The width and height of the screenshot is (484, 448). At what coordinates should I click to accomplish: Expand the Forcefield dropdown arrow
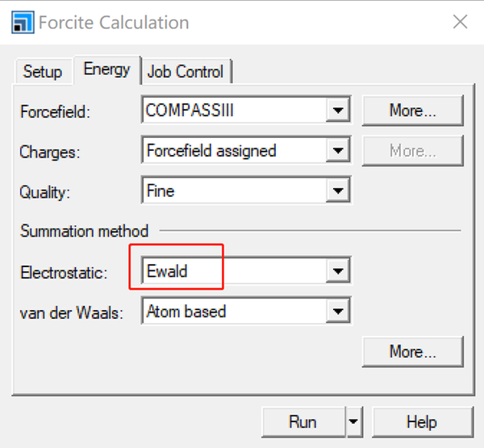339,111
